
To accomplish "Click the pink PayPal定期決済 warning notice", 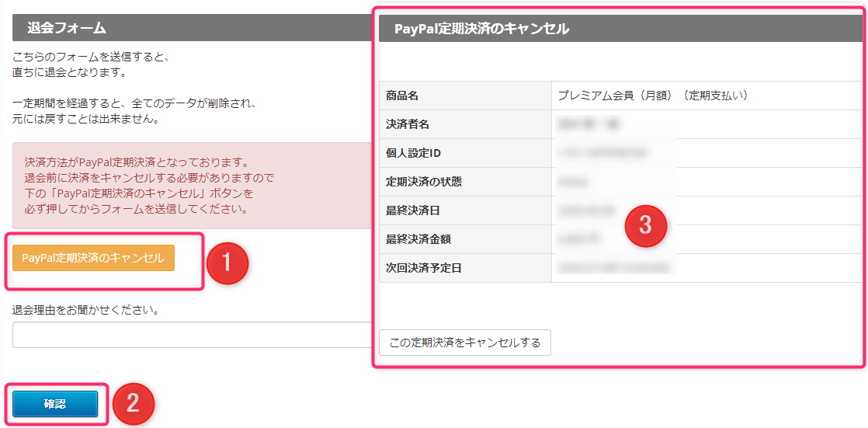I will coord(192,186).
